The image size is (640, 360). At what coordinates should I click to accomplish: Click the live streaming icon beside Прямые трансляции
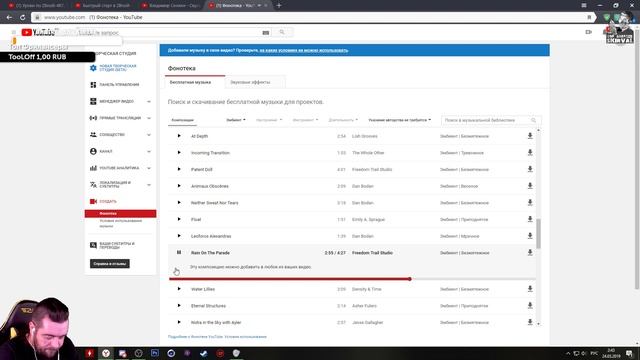click(x=93, y=118)
